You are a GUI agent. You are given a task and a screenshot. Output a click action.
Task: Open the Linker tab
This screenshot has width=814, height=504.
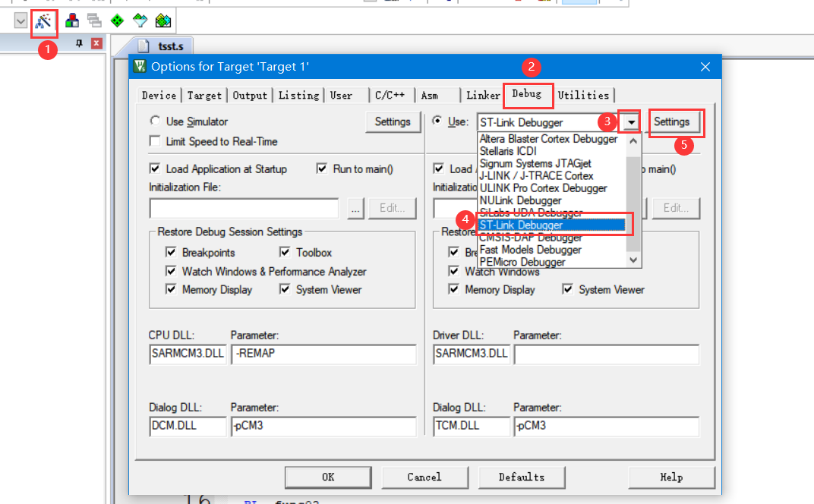pyautogui.click(x=483, y=96)
